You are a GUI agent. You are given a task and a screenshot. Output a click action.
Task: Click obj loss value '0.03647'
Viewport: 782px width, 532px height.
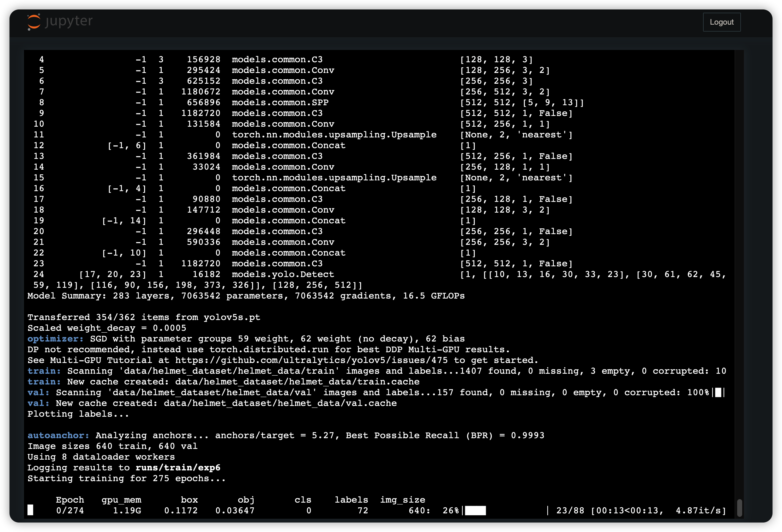235,511
